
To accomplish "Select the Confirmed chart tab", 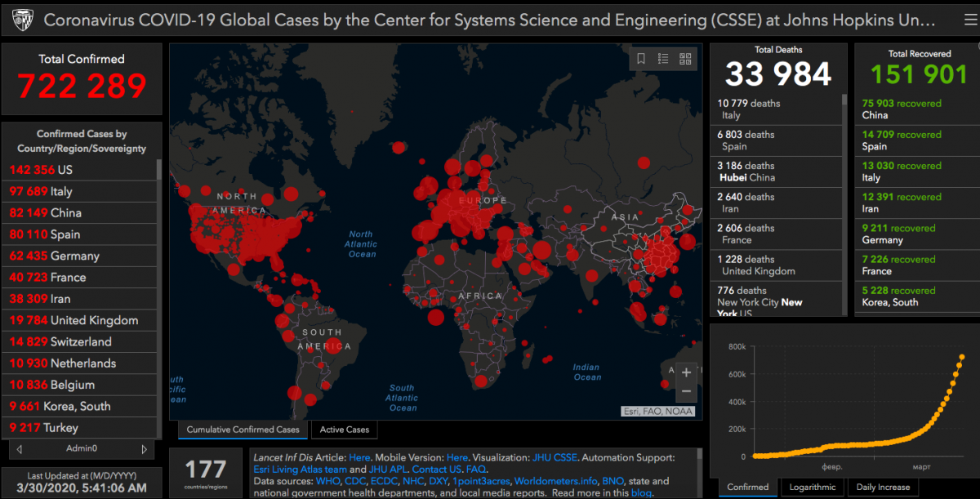I will pyautogui.click(x=748, y=487).
